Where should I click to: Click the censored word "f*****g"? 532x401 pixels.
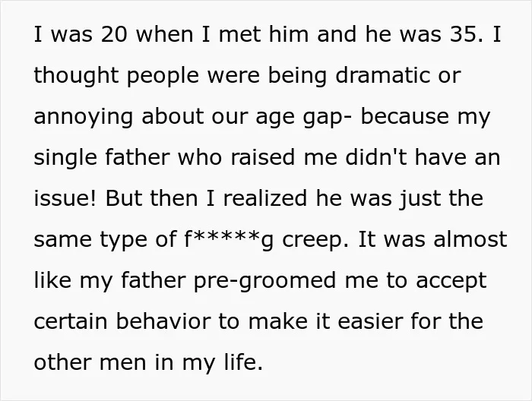pyautogui.click(x=228, y=240)
